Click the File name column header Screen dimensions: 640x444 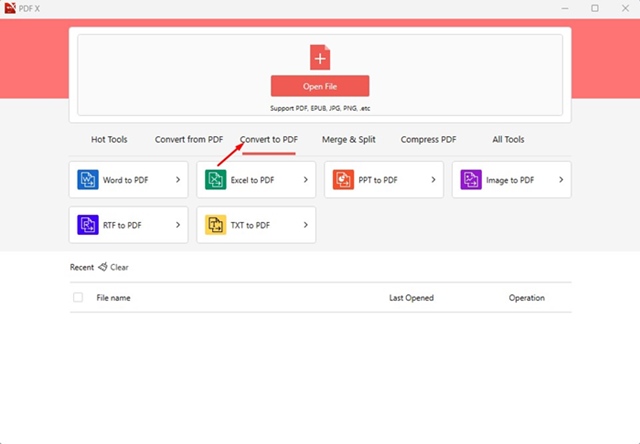click(x=113, y=298)
